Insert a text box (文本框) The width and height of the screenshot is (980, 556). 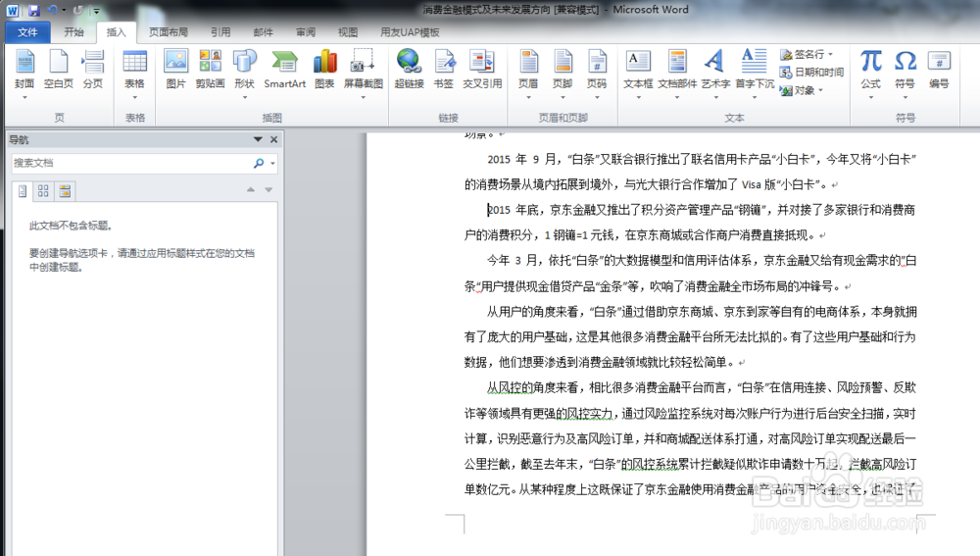(638, 74)
